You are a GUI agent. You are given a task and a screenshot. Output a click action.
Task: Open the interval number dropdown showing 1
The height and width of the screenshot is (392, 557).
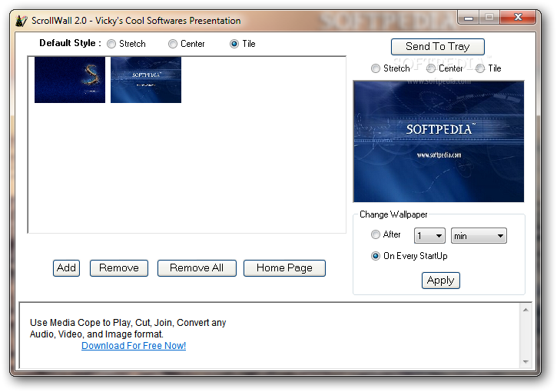429,236
